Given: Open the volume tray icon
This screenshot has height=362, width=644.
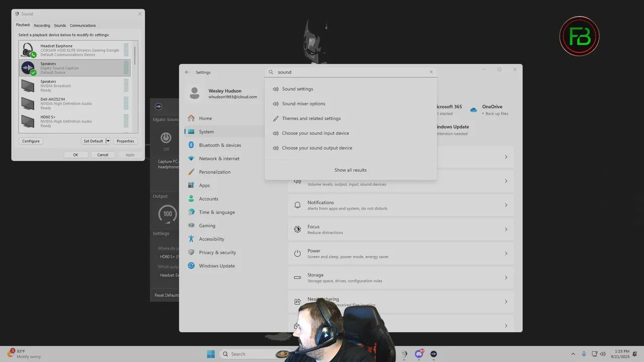Looking at the screenshot, I should point(603,354).
